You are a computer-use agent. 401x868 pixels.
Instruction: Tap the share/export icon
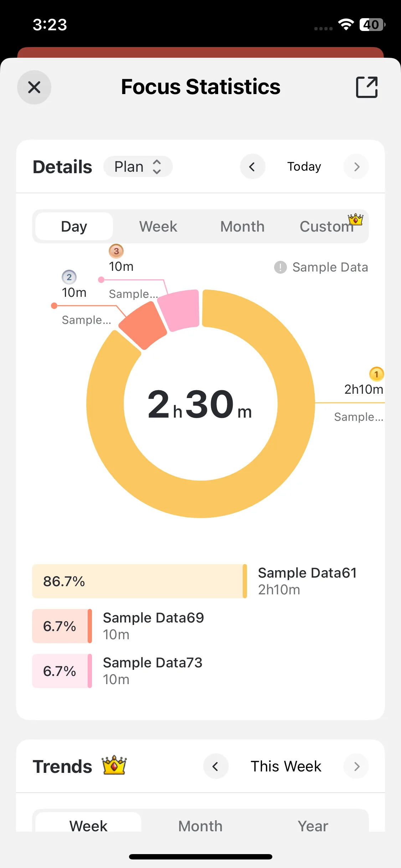(367, 87)
